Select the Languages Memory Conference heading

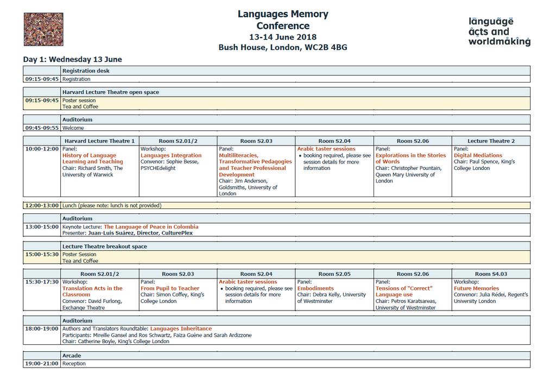click(283, 20)
